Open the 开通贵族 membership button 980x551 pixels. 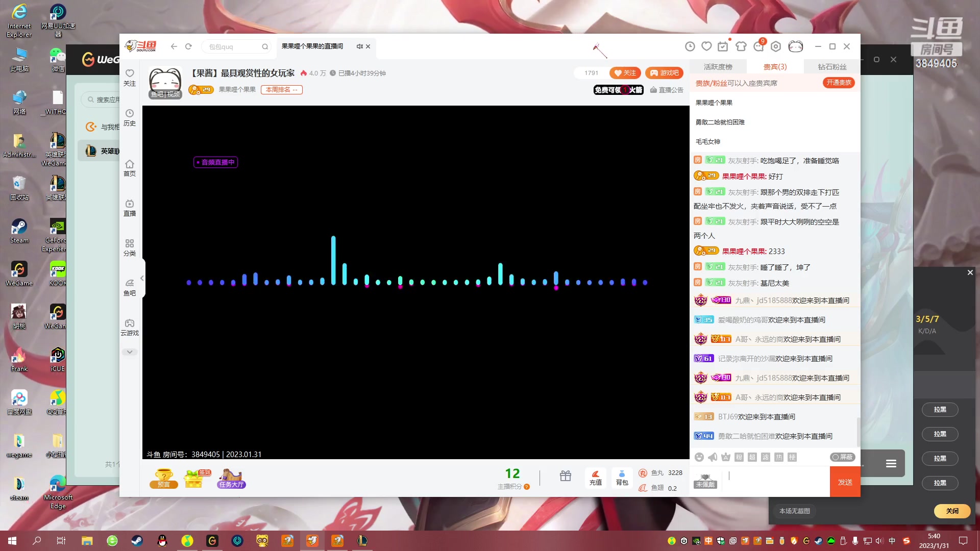click(838, 83)
